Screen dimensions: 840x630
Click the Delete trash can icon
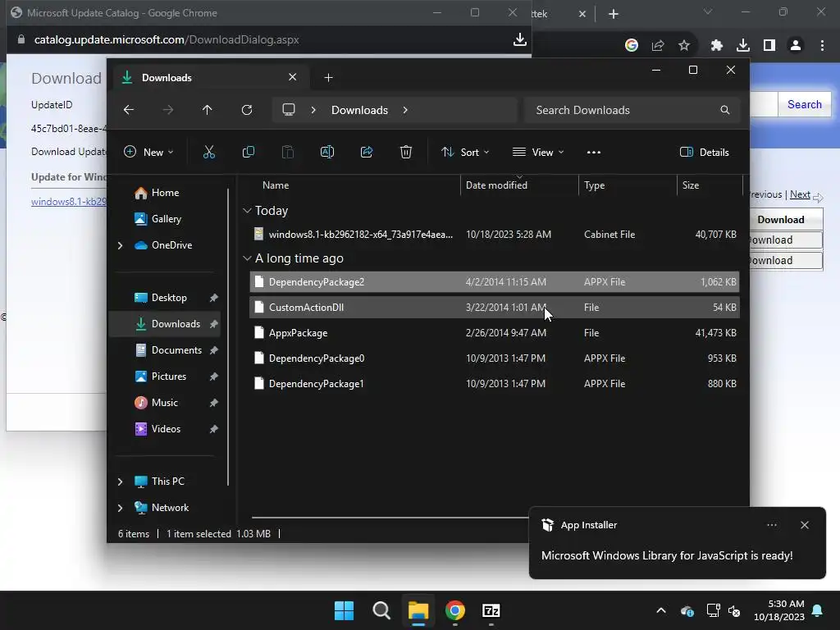(x=406, y=152)
